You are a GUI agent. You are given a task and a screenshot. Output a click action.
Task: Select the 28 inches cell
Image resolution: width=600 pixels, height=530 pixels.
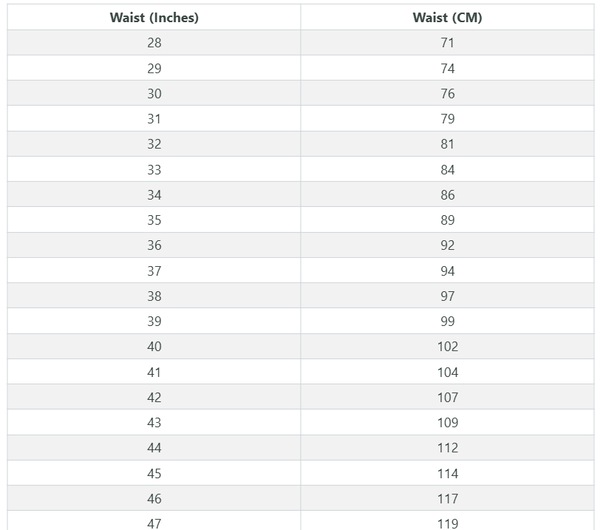(154, 42)
